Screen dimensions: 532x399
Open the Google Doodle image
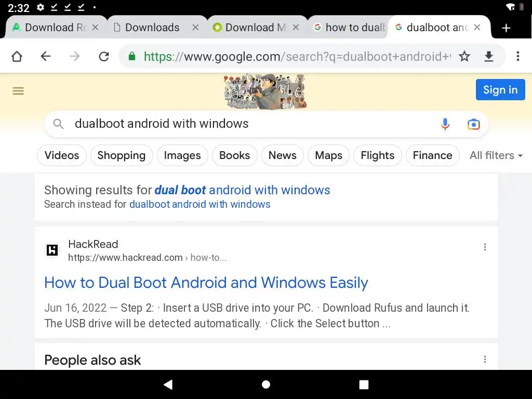(265, 91)
